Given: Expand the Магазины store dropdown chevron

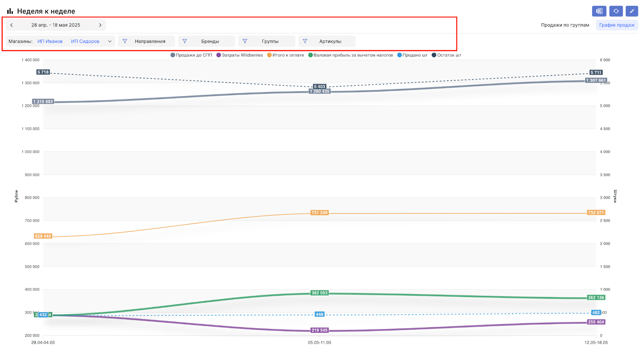Looking at the screenshot, I should pos(109,41).
